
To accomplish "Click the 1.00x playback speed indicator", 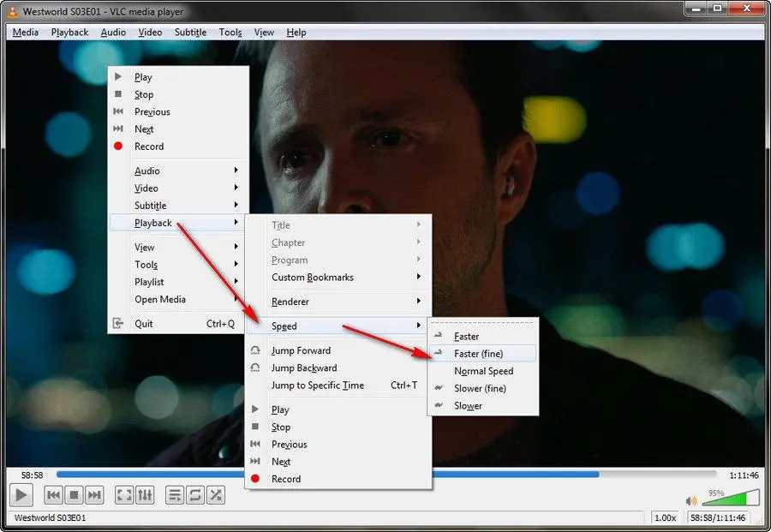I will 666,517.
